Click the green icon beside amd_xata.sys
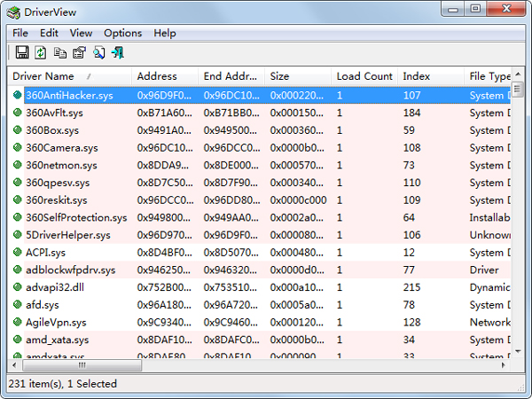The width and height of the screenshot is (532, 399). [x=18, y=339]
